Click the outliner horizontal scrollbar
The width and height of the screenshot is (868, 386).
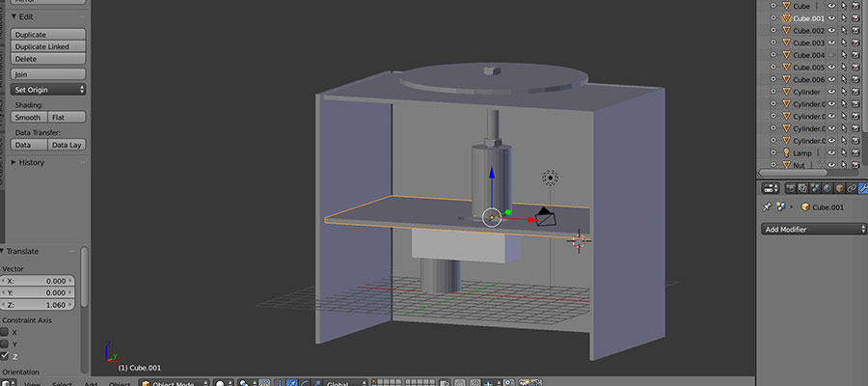[x=792, y=174]
